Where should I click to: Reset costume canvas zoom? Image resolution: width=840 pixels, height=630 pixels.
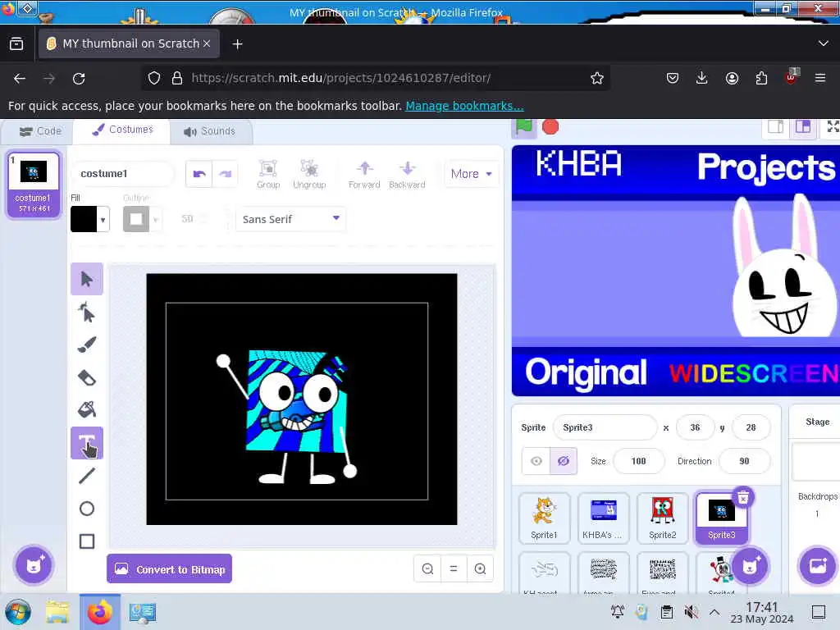tap(454, 569)
